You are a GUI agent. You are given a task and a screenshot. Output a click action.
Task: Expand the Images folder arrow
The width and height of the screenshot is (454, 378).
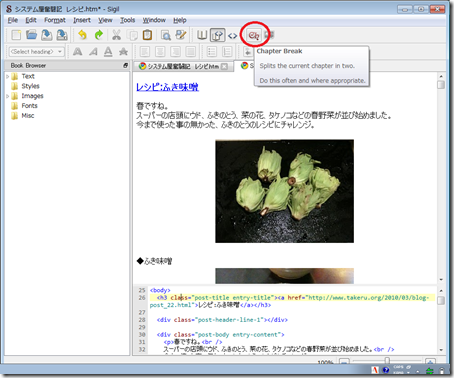(8, 96)
